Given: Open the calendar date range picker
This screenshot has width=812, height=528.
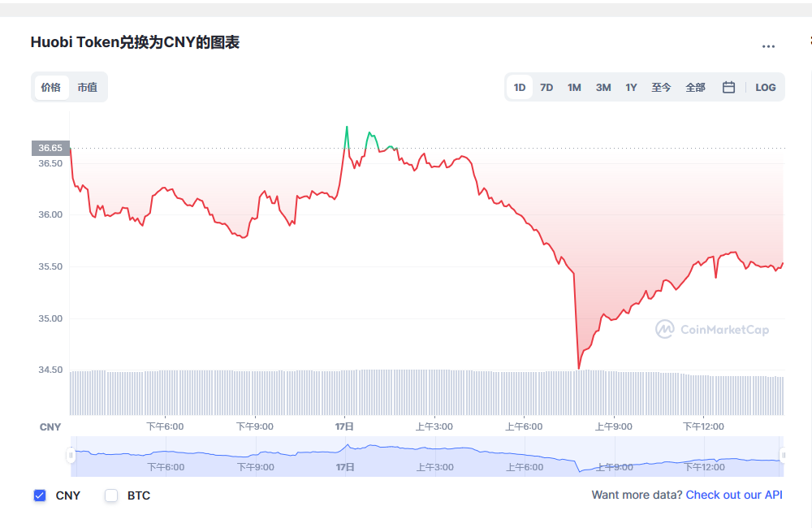Looking at the screenshot, I should tap(728, 87).
